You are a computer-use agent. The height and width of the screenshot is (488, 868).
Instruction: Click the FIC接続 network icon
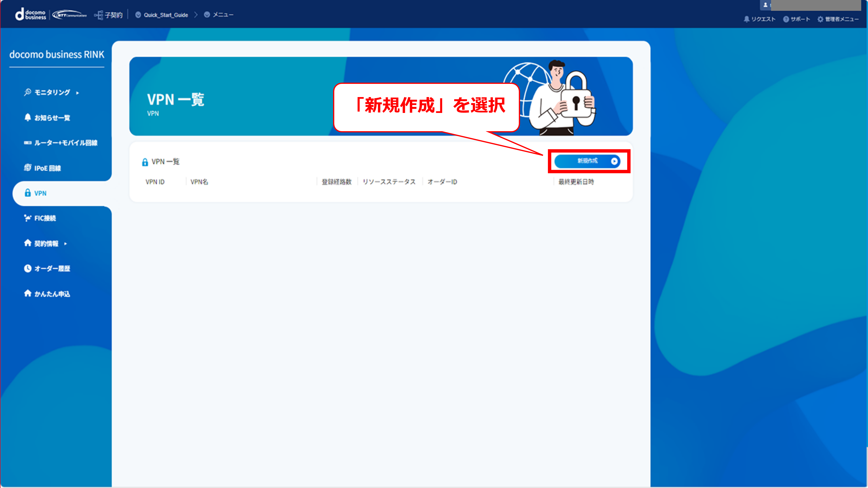pos(28,218)
